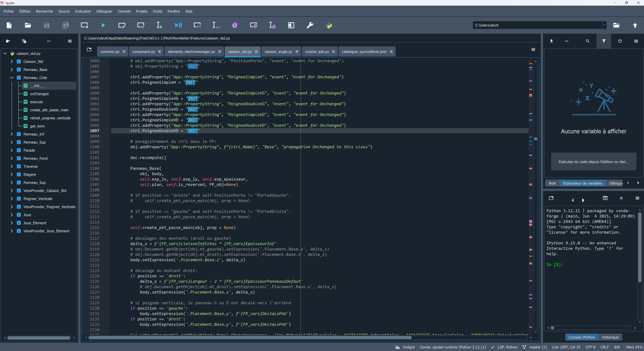Open the Outils menu
This screenshot has height=351, width=644.
coord(157,11)
